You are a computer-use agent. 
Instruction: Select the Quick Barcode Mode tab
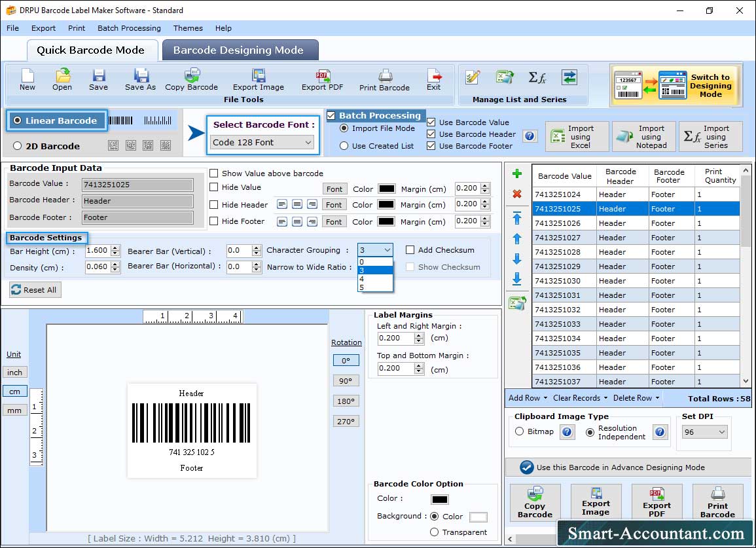point(91,50)
